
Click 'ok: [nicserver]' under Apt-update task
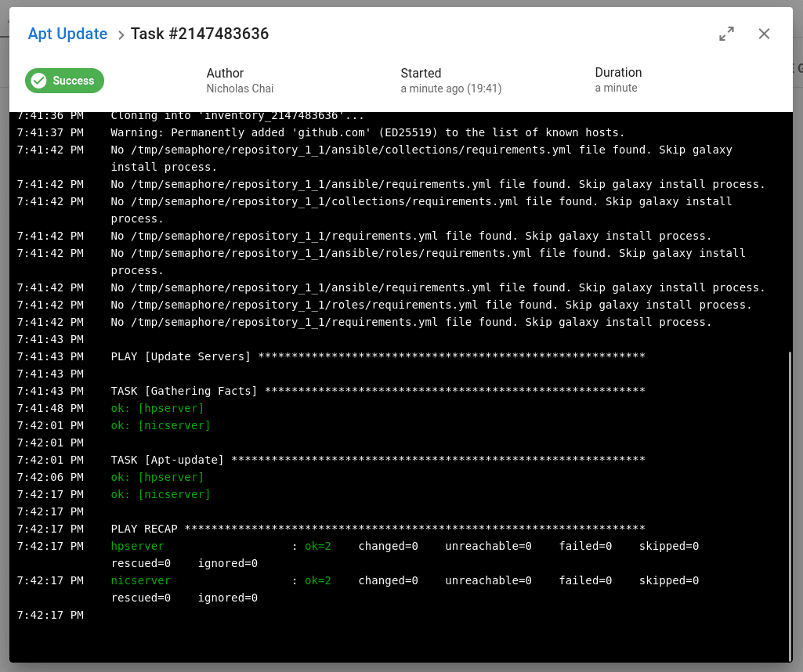pyautogui.click(x=161, y=494)
